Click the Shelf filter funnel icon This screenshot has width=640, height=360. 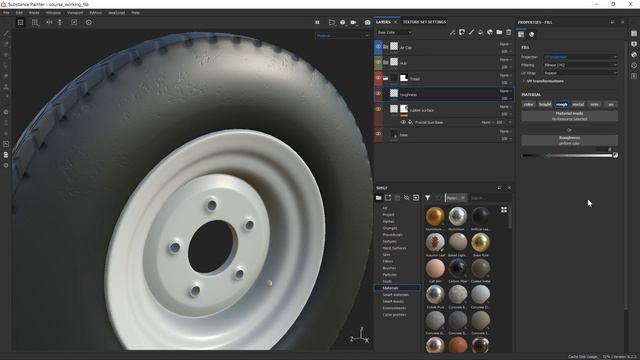coord(427,198)
